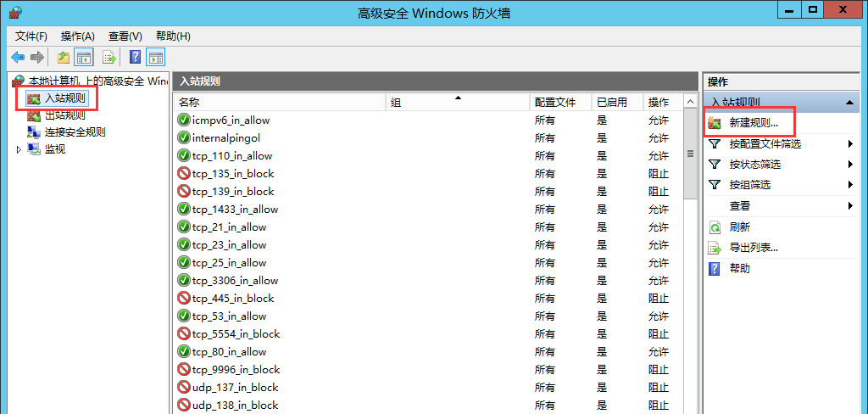Select 连接安全规则 tree item
Image resolution: width=868 pixels, height=414 pixels.
click(x=75, y=131)
